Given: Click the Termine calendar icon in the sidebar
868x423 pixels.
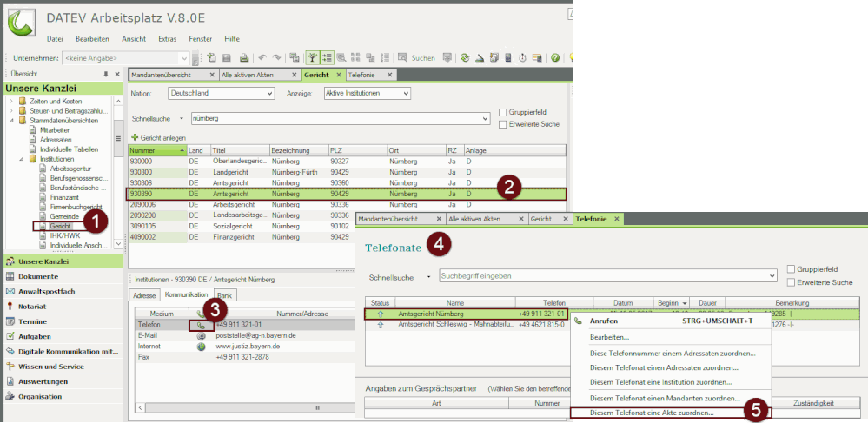Looking at the screenshot, I should (10, 321).
